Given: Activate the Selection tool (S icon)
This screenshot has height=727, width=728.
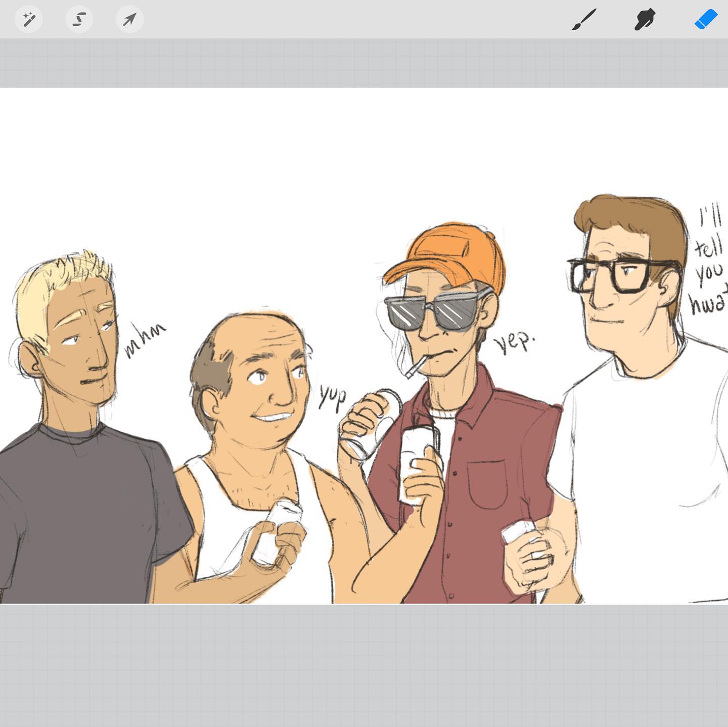Looking at the screenshot, I should click(x=79, y=20).
